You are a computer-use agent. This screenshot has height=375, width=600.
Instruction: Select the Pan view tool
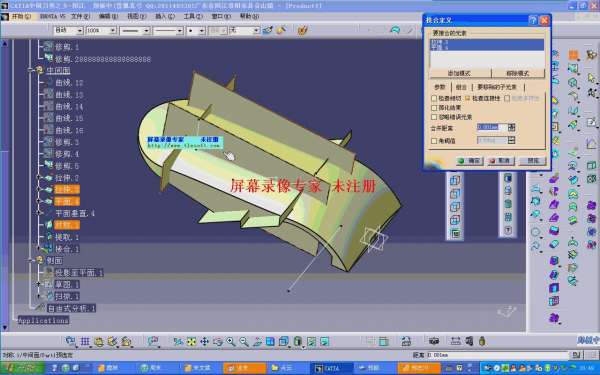click(205, 341)
